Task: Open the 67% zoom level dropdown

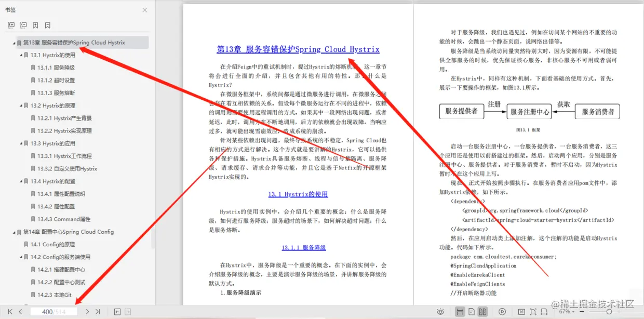Action: [x=567, y=312]
